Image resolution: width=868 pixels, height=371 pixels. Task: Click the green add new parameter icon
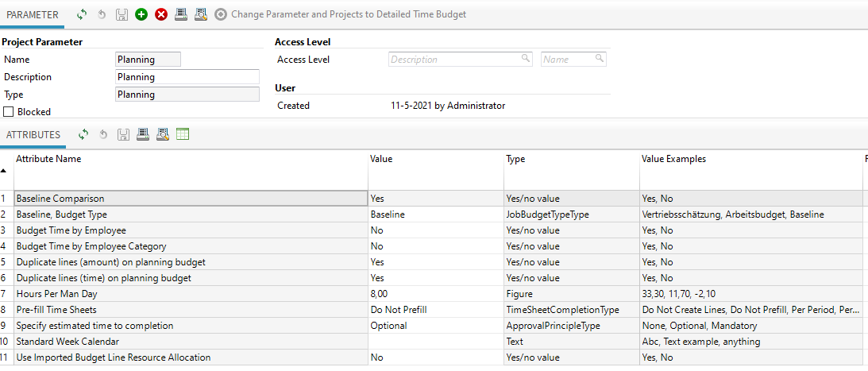(x=141, y=14)
